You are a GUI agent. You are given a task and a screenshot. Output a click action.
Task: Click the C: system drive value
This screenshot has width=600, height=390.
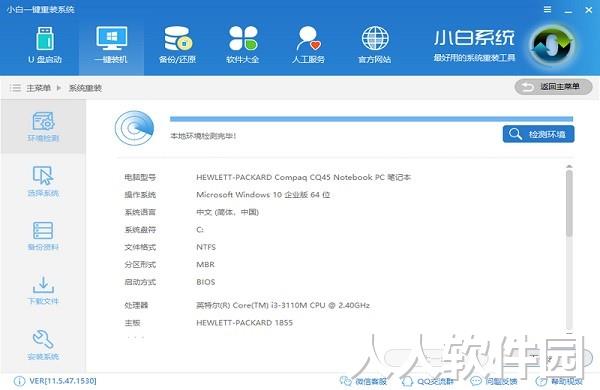(x=200, y=230)
